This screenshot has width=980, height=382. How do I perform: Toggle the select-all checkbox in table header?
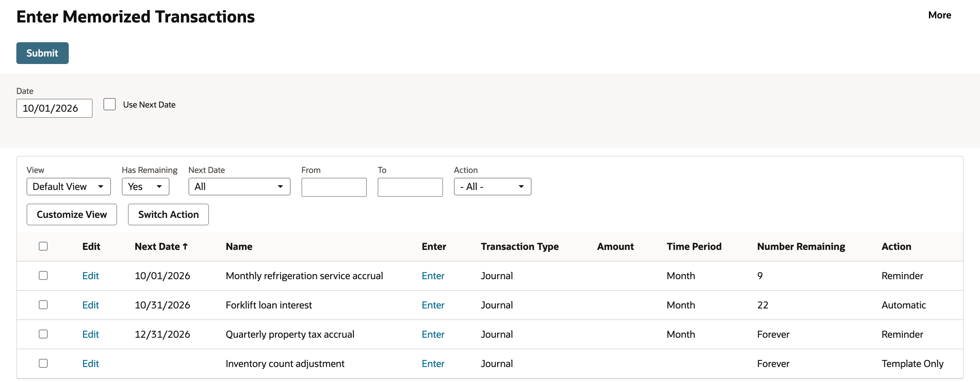pos(43,246)
